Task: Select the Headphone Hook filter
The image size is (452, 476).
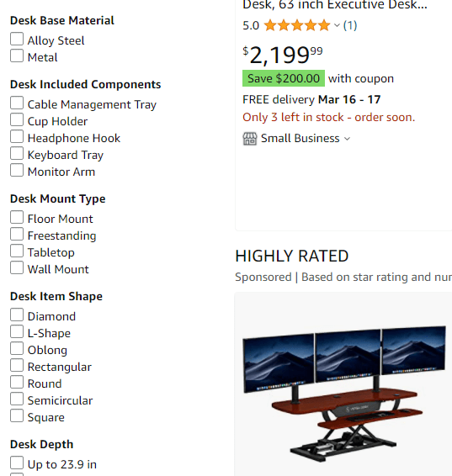Action: [17, 136]
